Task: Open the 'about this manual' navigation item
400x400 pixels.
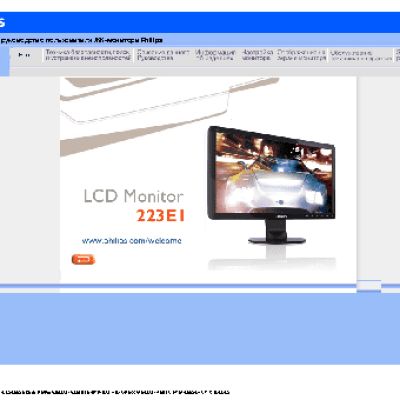Action: 163,55
